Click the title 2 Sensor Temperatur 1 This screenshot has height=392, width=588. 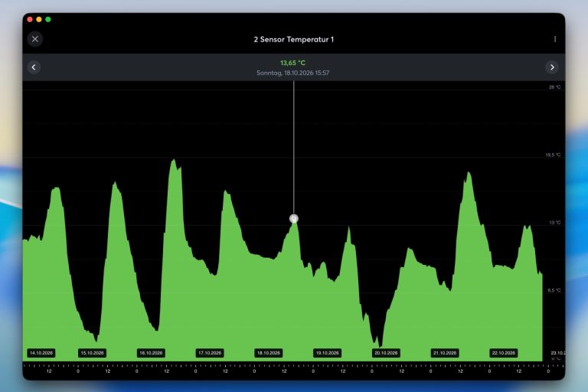[294, 39]
